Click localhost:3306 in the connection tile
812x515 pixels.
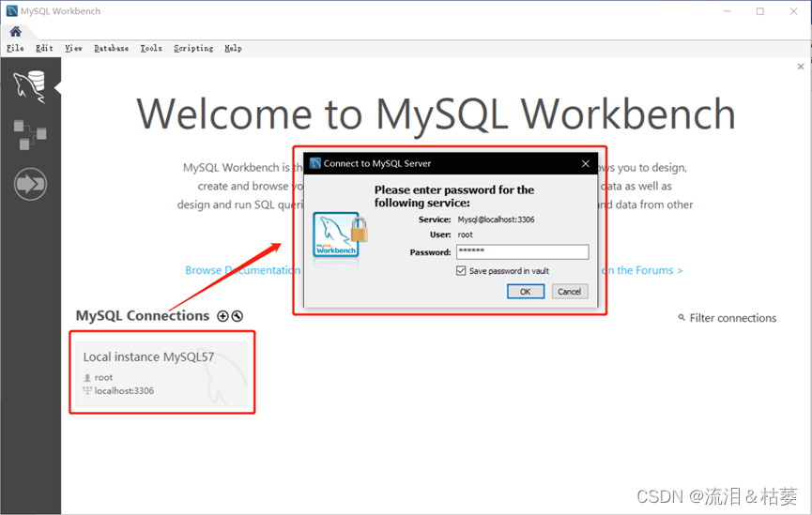click(x=124, y=391)
